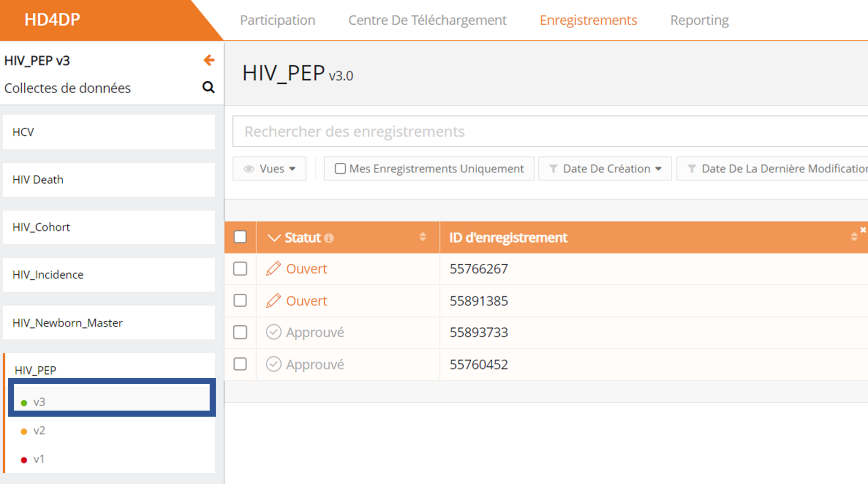The width and height of the screenshot is (868, 484).
Task: Click the info icon next to Statut
Action: (329, 238)
